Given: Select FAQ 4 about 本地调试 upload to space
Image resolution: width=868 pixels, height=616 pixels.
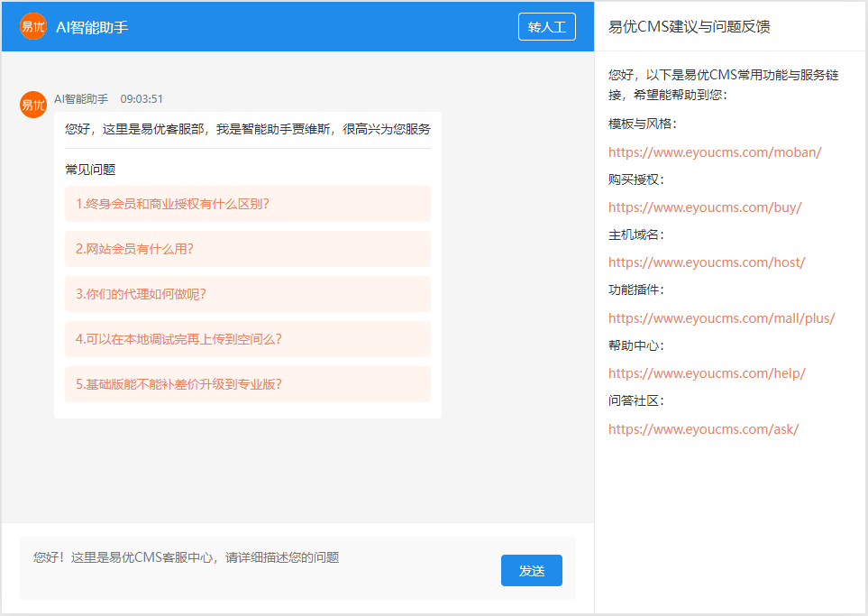Looking at the screenshot, I should (248, 339).
